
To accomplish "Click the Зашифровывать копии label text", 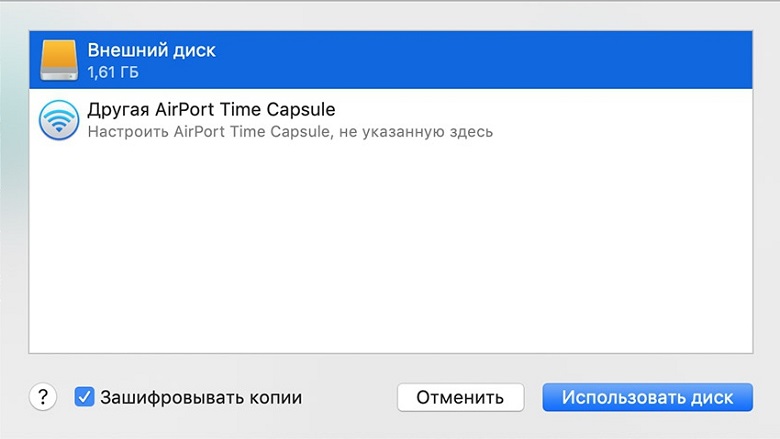I will click(x=201, y=397).
